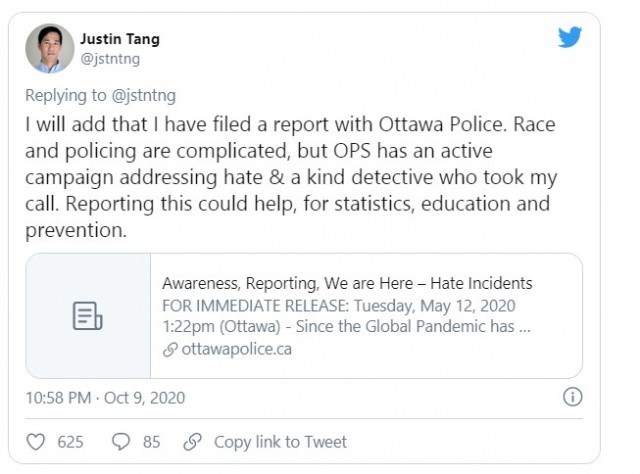Screen dimensions: 640x474
Task: Click the @jstntng handle under the name
Action: 110,59
